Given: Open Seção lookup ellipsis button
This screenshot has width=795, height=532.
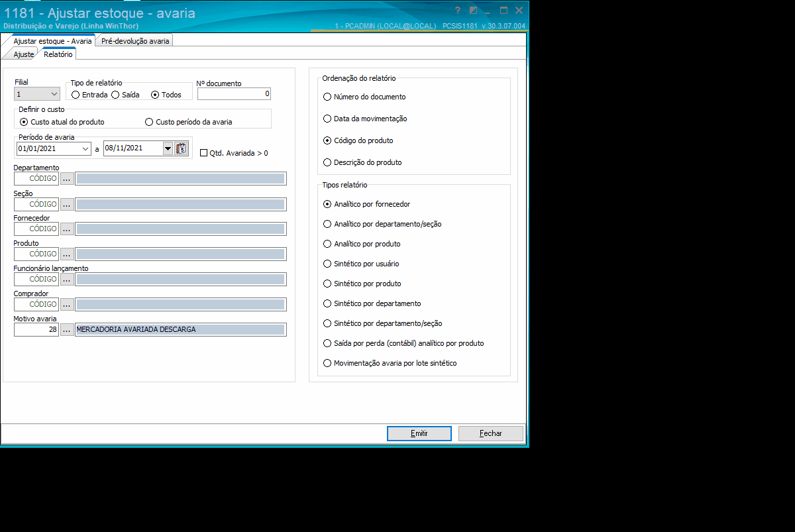Looking at the screenshot, I should point(67,204).
